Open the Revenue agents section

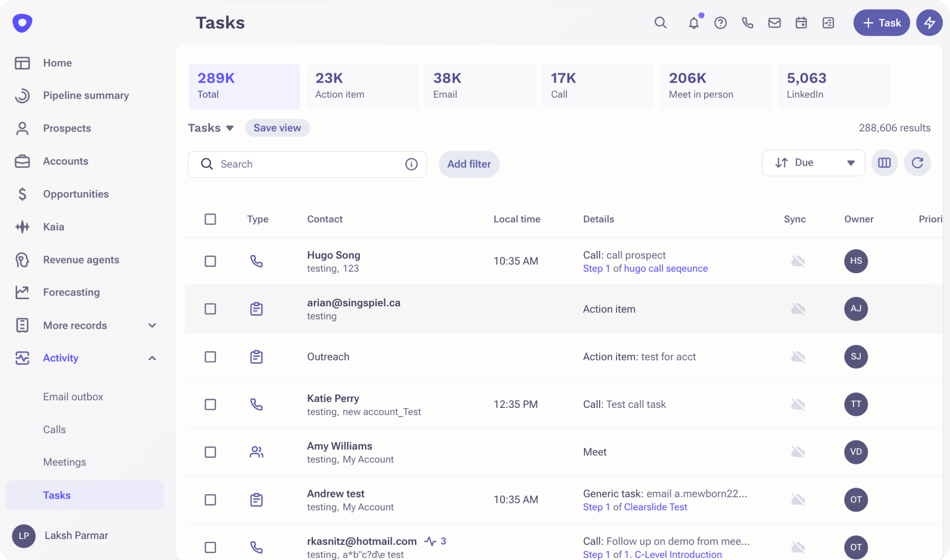(81, 259)
